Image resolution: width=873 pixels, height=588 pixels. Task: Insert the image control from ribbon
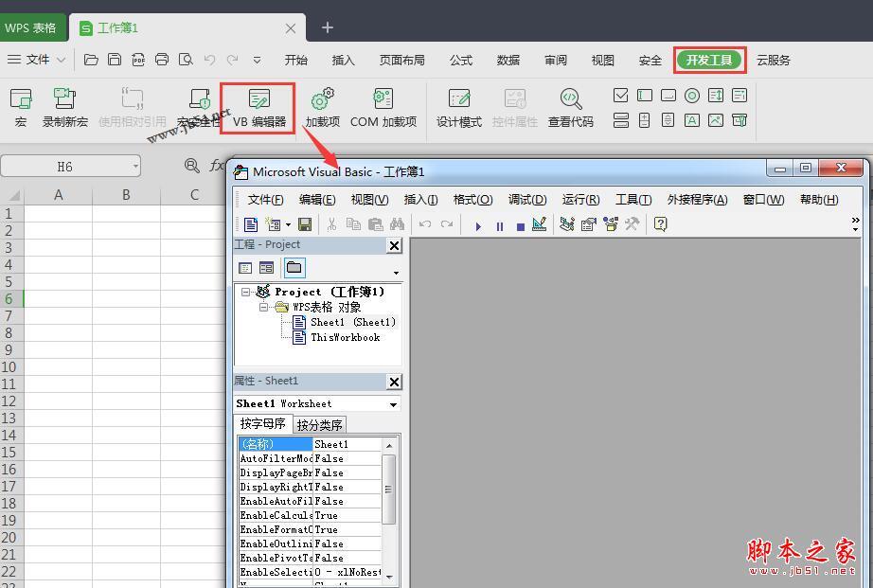716,120
